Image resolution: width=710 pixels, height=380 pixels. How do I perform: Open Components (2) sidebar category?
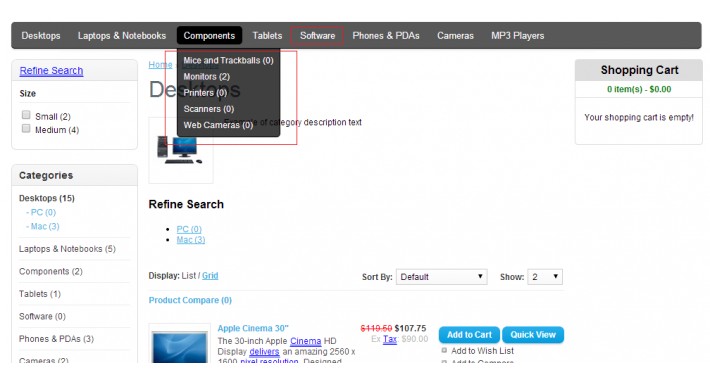(51, 271)
